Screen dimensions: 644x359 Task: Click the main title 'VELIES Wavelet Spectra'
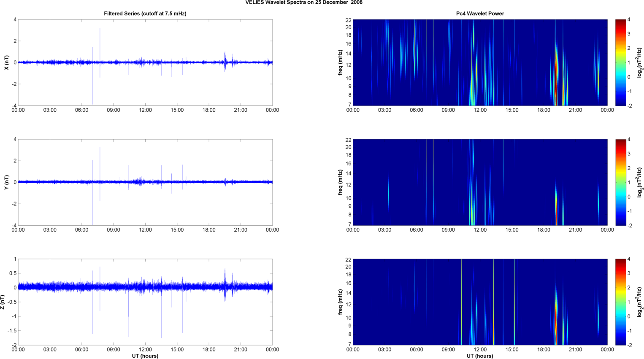pos(303,3)
